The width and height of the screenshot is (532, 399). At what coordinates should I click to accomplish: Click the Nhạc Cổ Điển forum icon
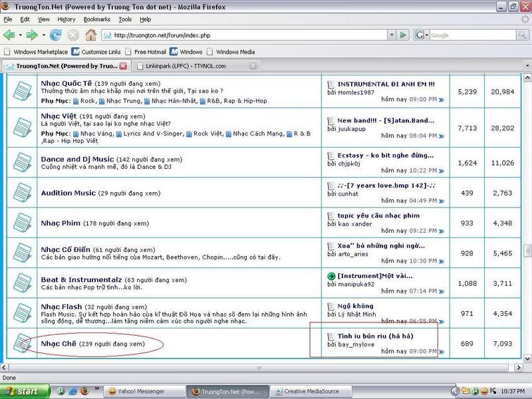point(22,253)
